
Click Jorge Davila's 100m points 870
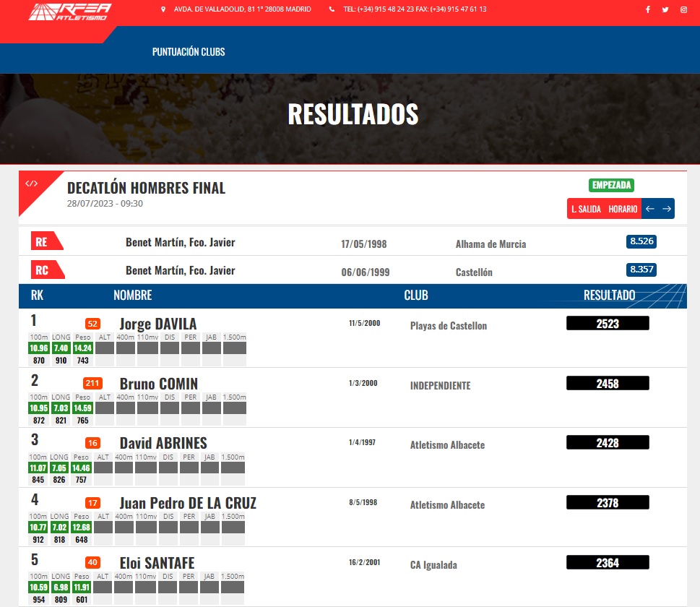click(39, 361)
